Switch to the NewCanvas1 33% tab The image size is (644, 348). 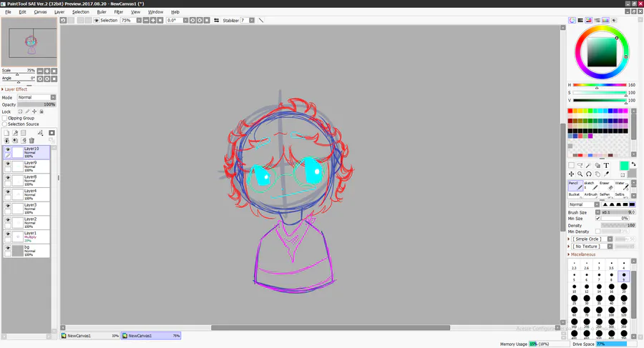coord(90,336)
